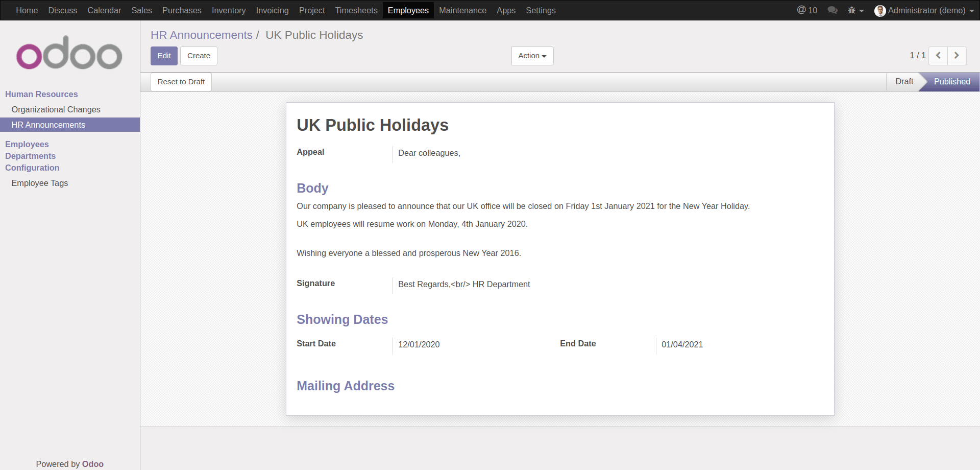This screenshot has width=980, height=470.
Task: Expand the debug mode dropdown arrow
Action: click(x=862, y=10)
